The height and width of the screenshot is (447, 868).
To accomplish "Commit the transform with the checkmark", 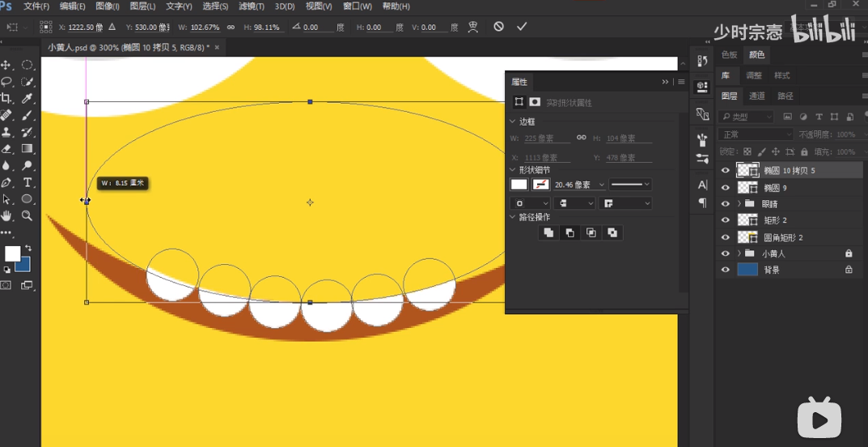I will coord(522,27).
